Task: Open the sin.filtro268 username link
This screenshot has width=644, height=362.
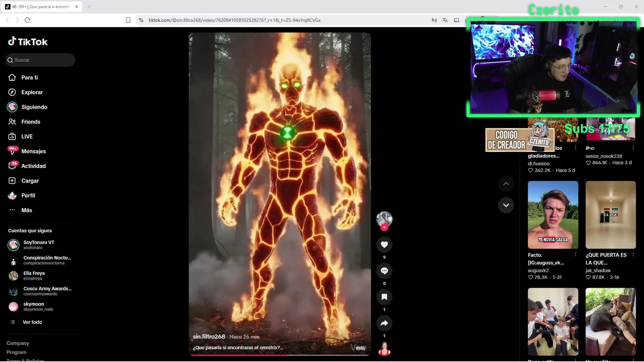Action: [209, 336]
